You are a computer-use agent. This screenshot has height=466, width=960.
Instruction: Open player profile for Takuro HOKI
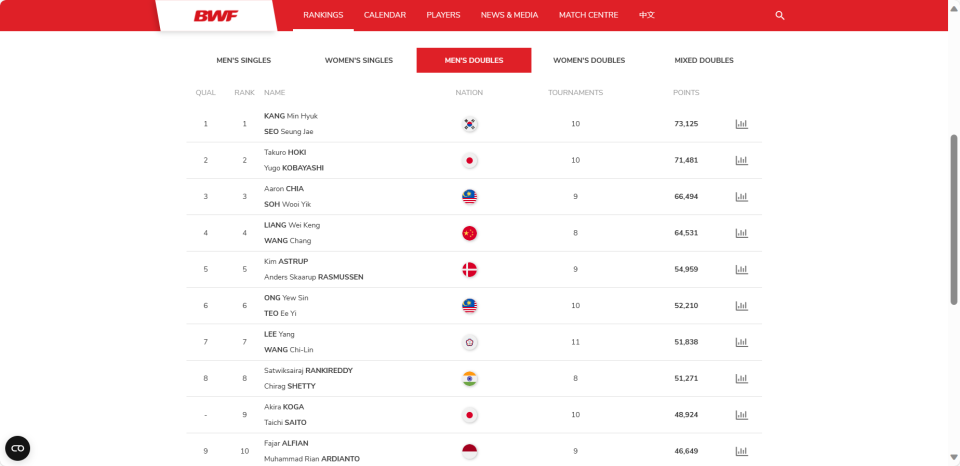tap(285, 152)
